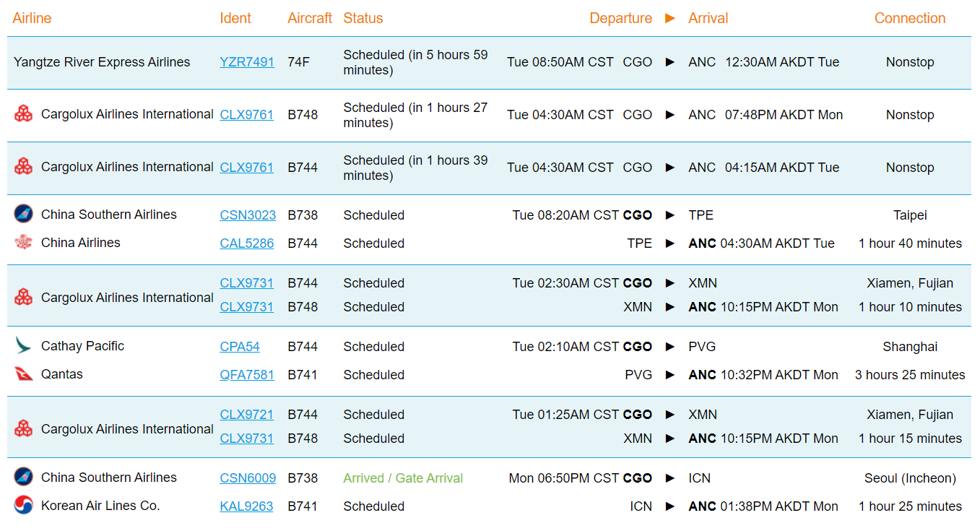Click 'Scheduled (in 5 hours 59 minutes)' status
Viewport: 980px width, 531px height.
pyautogui.click(x=415, y=62)
